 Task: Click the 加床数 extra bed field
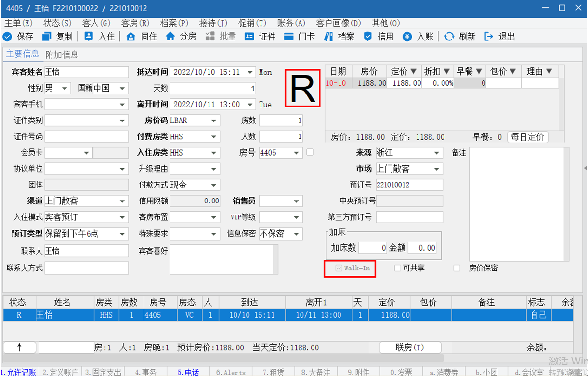click(373, 248)
